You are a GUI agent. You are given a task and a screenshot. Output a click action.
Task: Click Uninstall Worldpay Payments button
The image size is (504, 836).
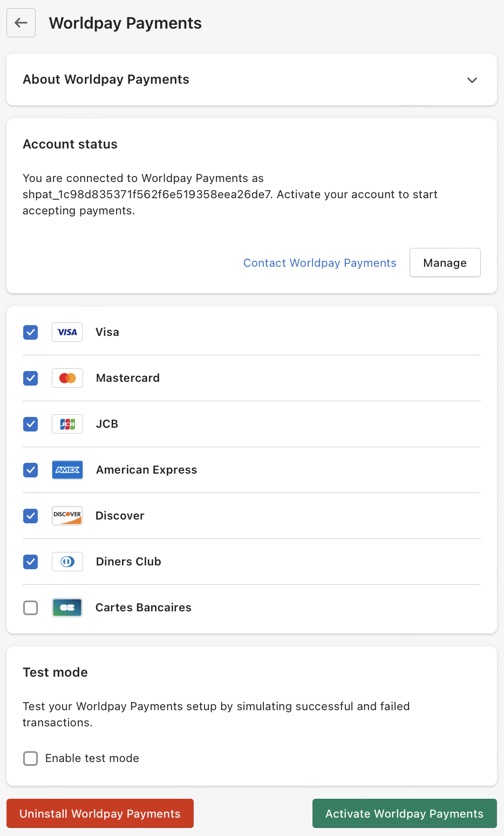tap(100, 813)
